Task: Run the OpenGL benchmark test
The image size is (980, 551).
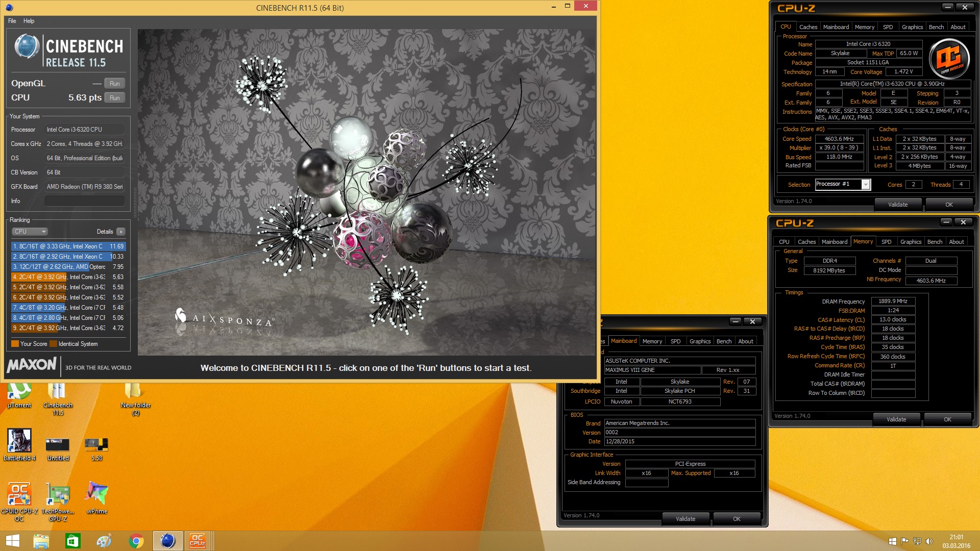Action: 115,84
